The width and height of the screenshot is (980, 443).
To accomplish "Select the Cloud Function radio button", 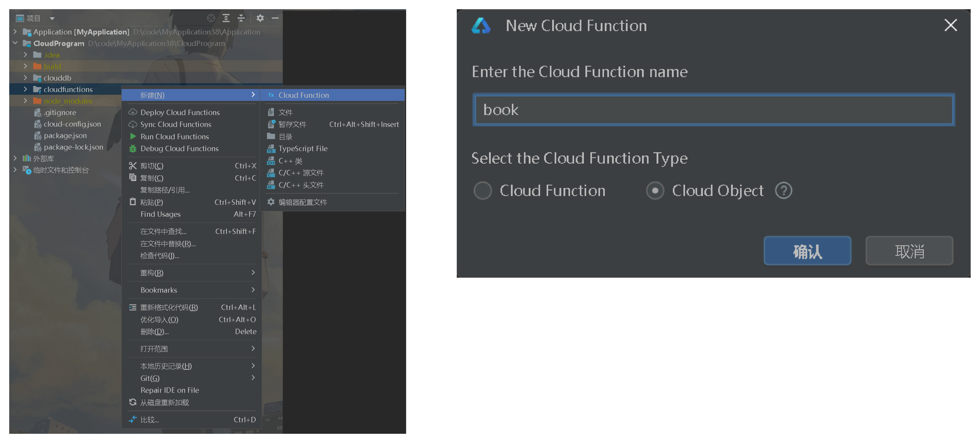I will click(483, 190).
